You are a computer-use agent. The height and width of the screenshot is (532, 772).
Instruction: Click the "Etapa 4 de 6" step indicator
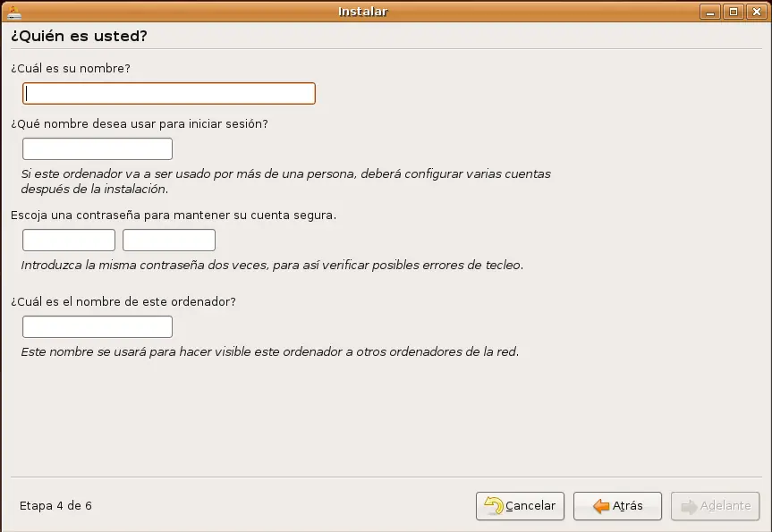(55, 506)
